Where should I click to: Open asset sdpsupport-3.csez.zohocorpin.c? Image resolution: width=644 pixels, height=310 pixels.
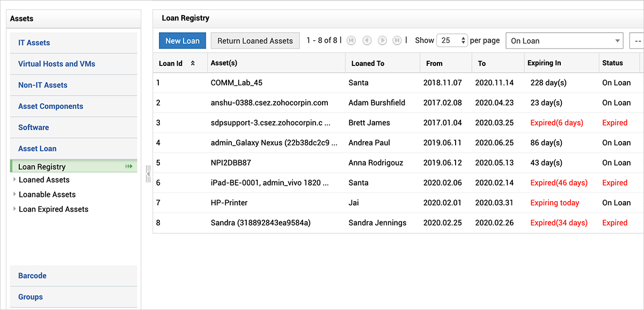(x=270, y=123)
